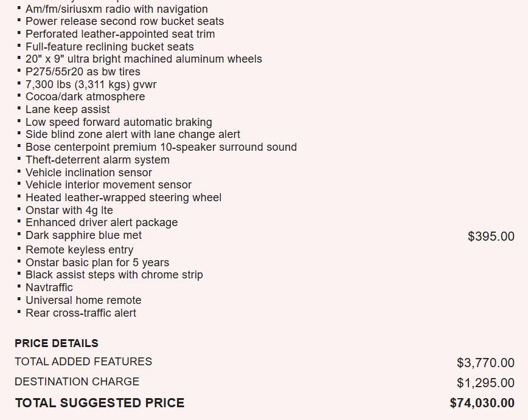Select the Bose centerpoint surround sound item
This screenshot has height=420, width=528.
pyautogui.click(x=161, y=147)
